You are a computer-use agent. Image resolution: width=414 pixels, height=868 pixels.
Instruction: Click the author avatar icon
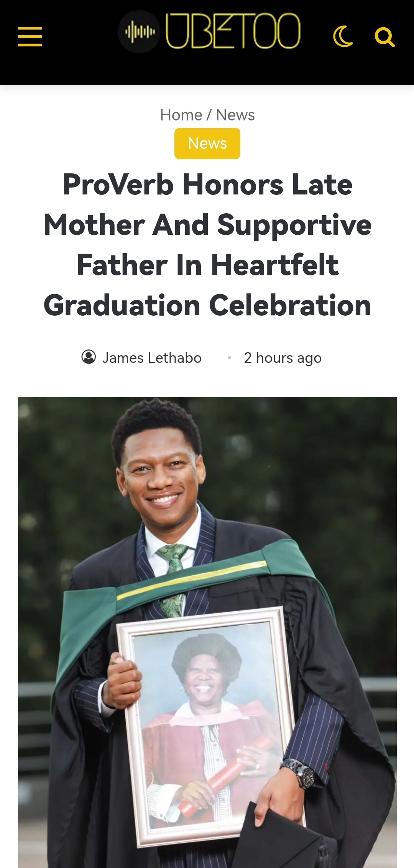tap(89, 357)
